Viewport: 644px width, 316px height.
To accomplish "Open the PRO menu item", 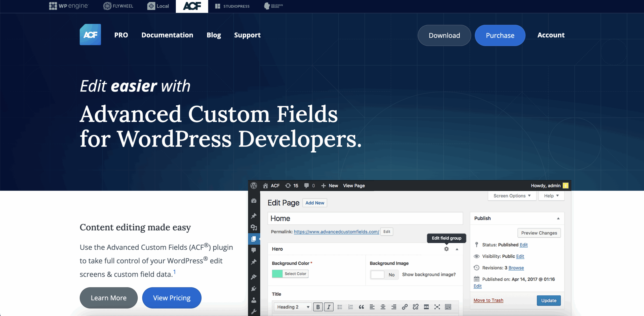I will (121, 35).
